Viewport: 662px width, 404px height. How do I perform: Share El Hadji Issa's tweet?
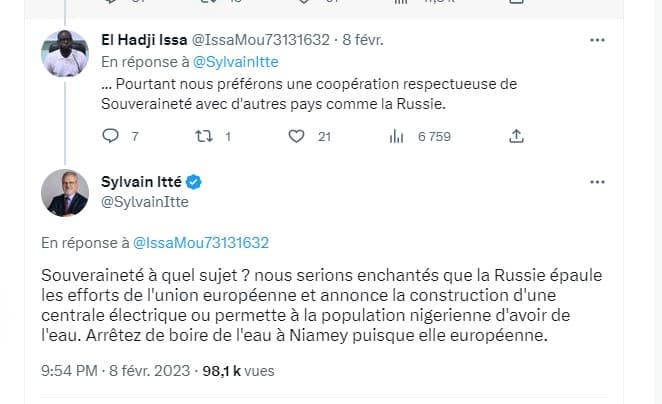[517, 135]
